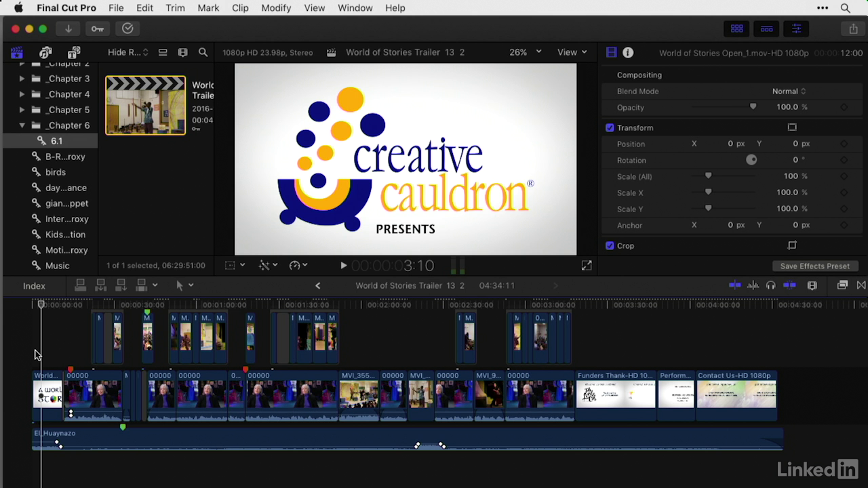868x488 pixels.
Task: Open the Keyword Editor key icon
Action: [x=98, y=28]
